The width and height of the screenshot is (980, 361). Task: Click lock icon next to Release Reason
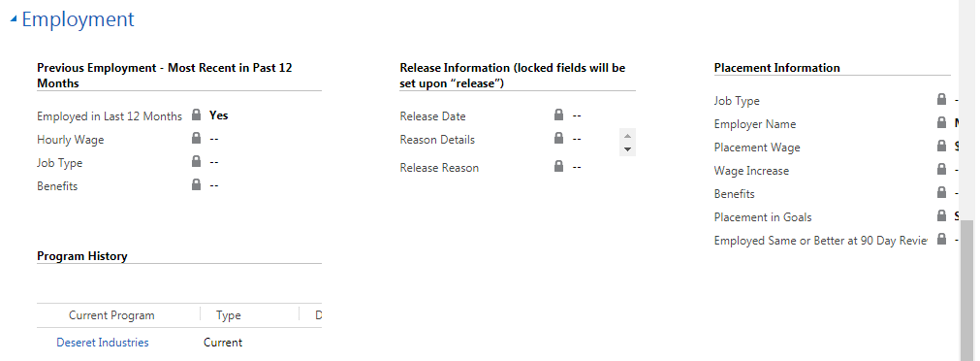point(558,166)
